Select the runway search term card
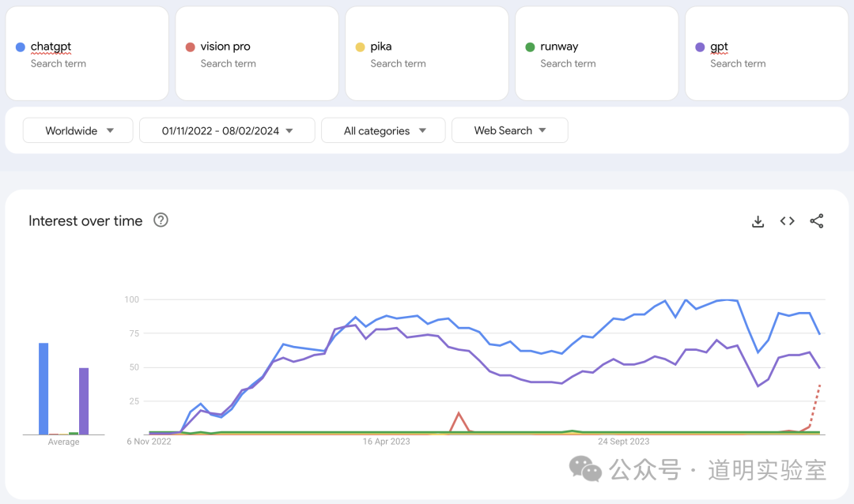 coord(597,54)
